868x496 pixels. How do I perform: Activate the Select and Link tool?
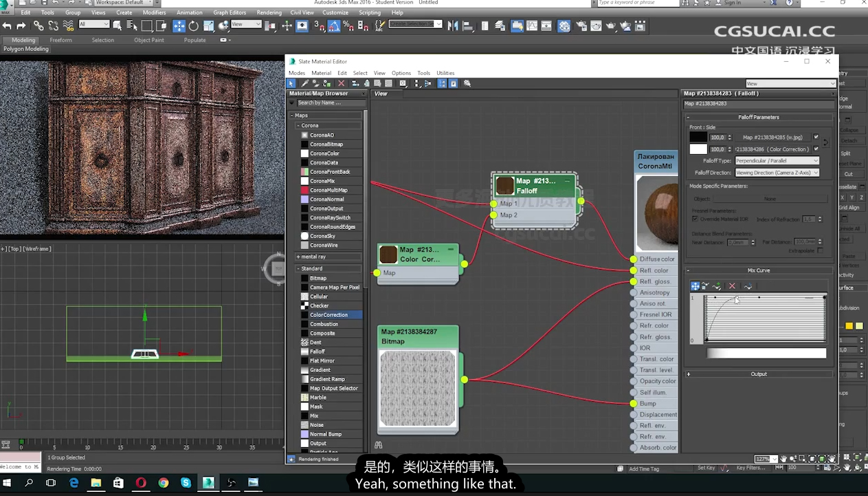click(38, 26)
